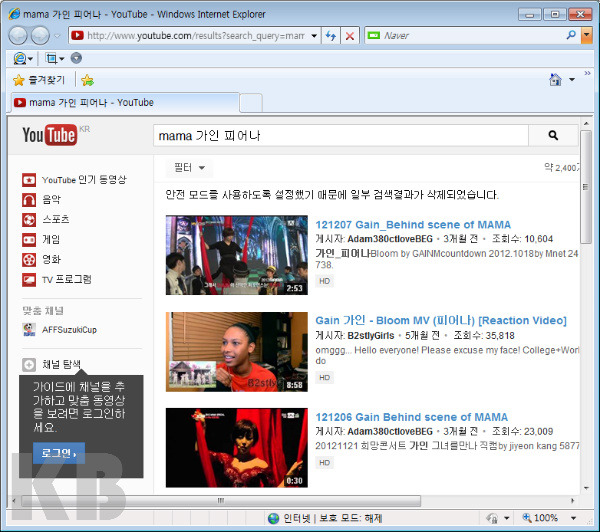Click the 음악 headphones icon
The image size is (600, 532).
tap(29, 200)
